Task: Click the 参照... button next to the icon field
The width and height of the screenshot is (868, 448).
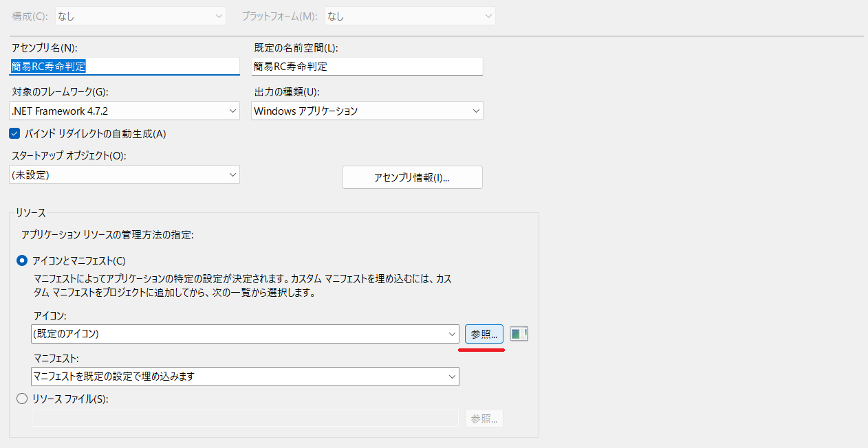Action: (484, 334)
